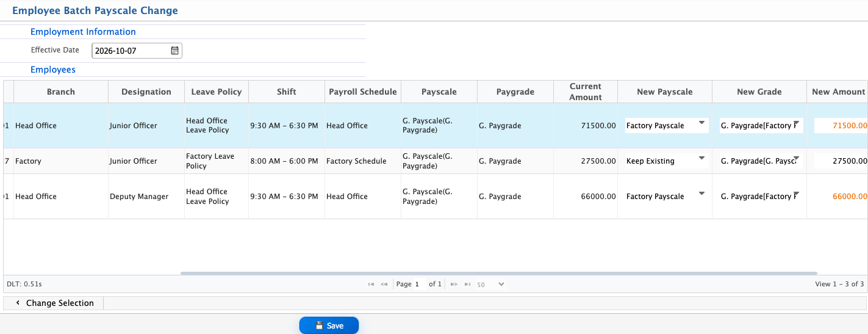
Task: Click the current amount 27500.00 cell
Action: coord(586,161)
